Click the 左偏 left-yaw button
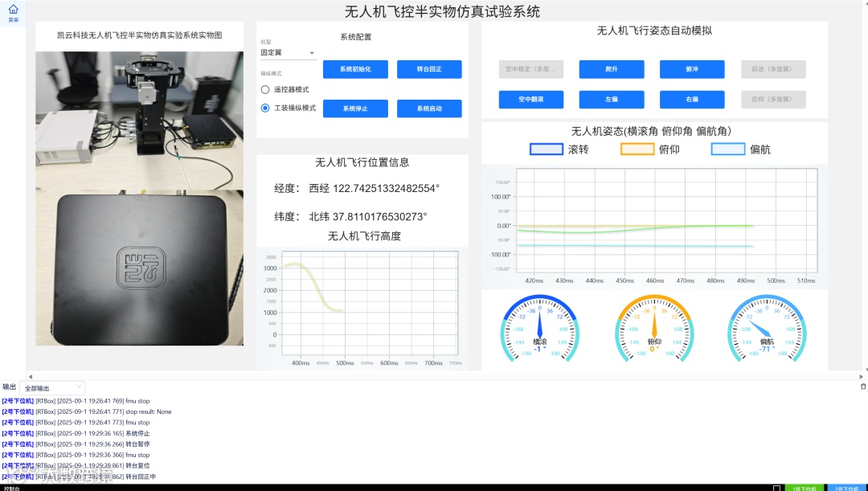The width and height of the screenshot is (868, 491). click(612, 99)
